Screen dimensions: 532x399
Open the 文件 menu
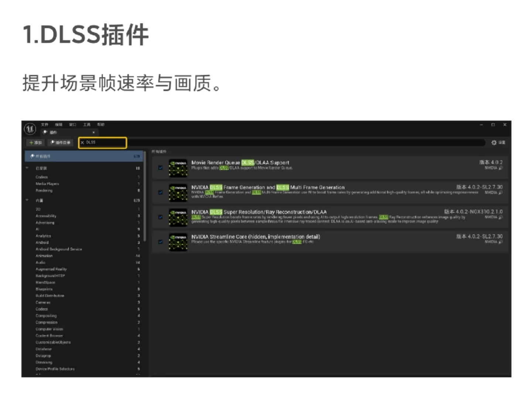coord(44,125)
